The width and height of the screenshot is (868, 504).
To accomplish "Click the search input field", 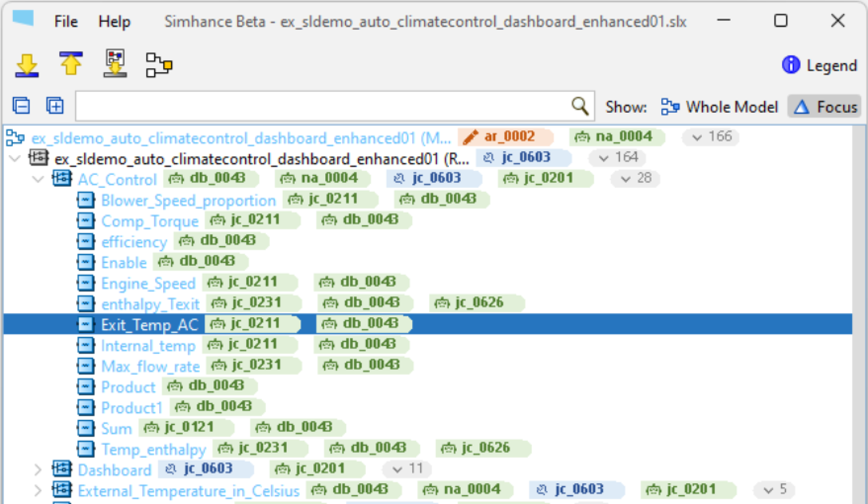I will tap(335, 106).
